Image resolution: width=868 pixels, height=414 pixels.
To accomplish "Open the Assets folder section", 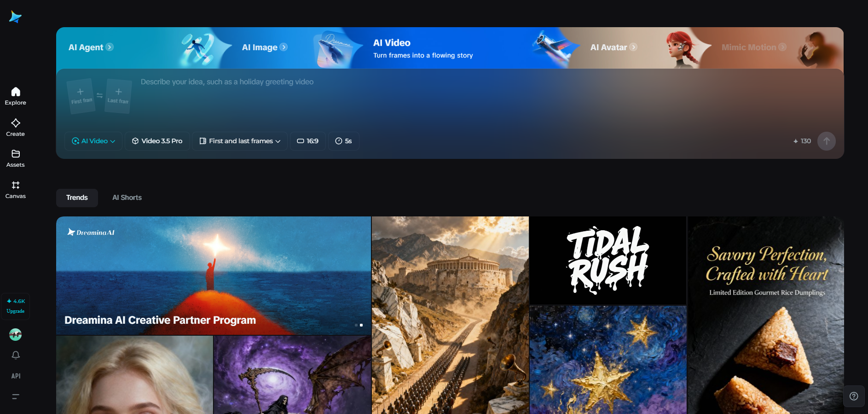I will coord(16,158).
